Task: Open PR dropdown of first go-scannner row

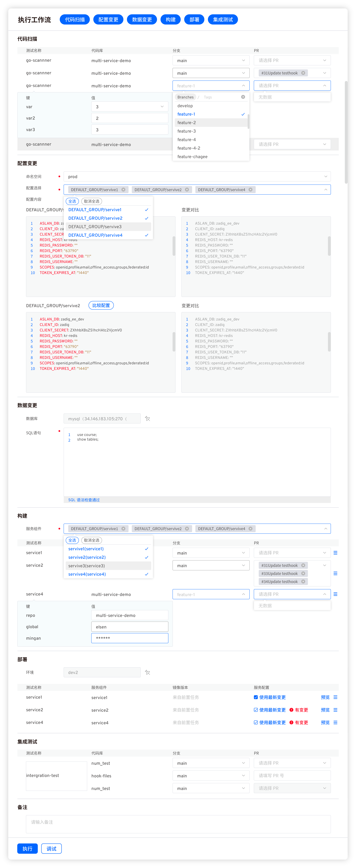Action: click(292, 61)
